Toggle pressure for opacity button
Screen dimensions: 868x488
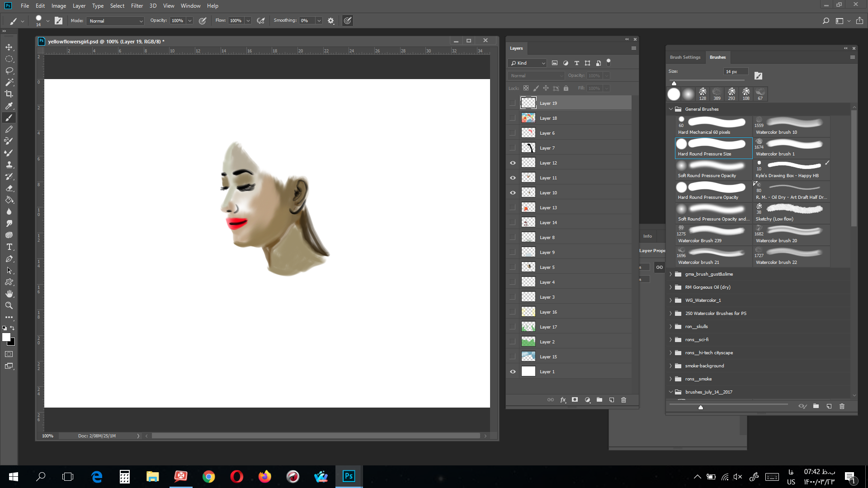[203, 21]
